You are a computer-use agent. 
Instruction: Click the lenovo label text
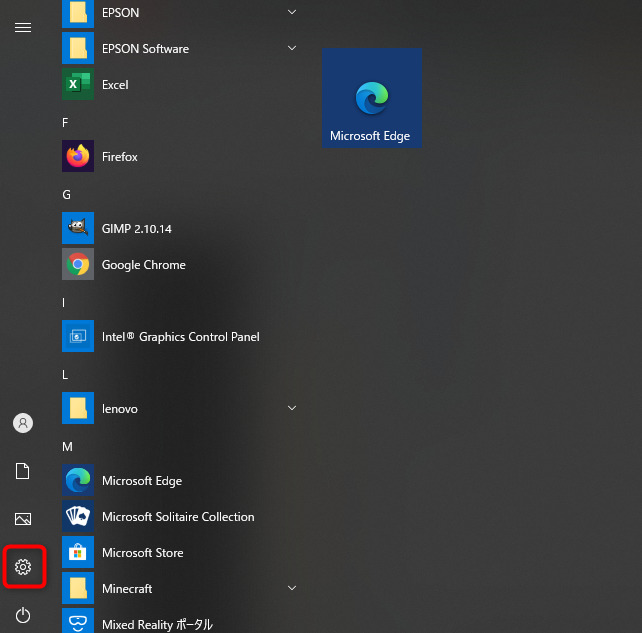(120, 409)
